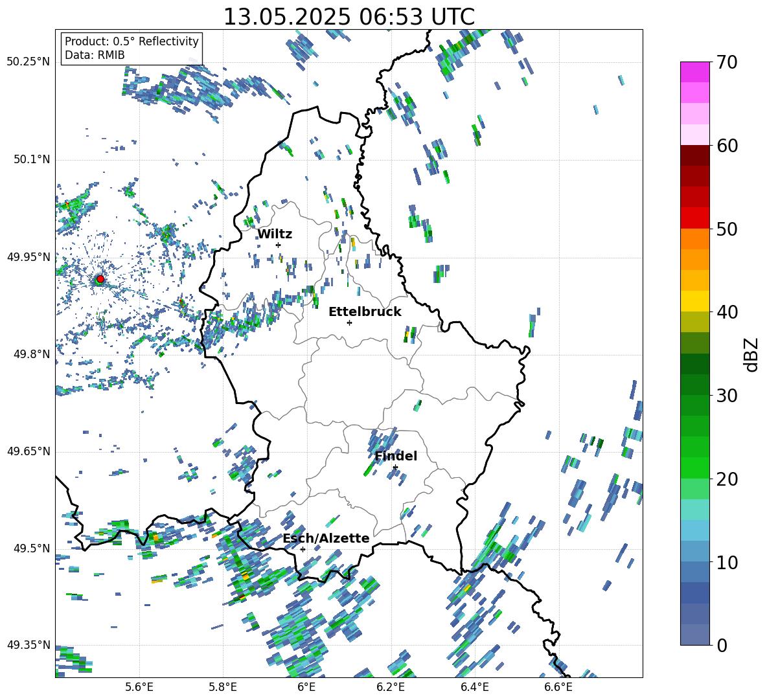This screenshot has width=767, height=700.
Task: Click the Wiltz station cross marker
Action: pos(278,245)
